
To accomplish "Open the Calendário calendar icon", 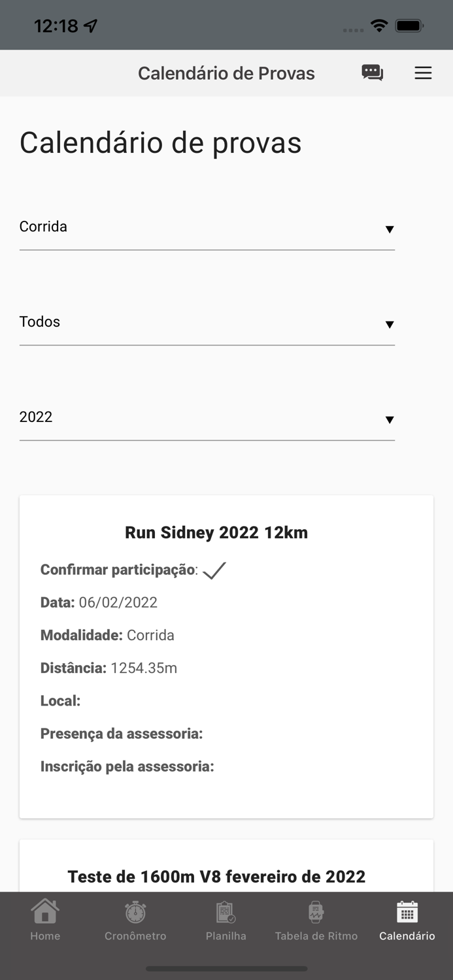I will 407,911.
